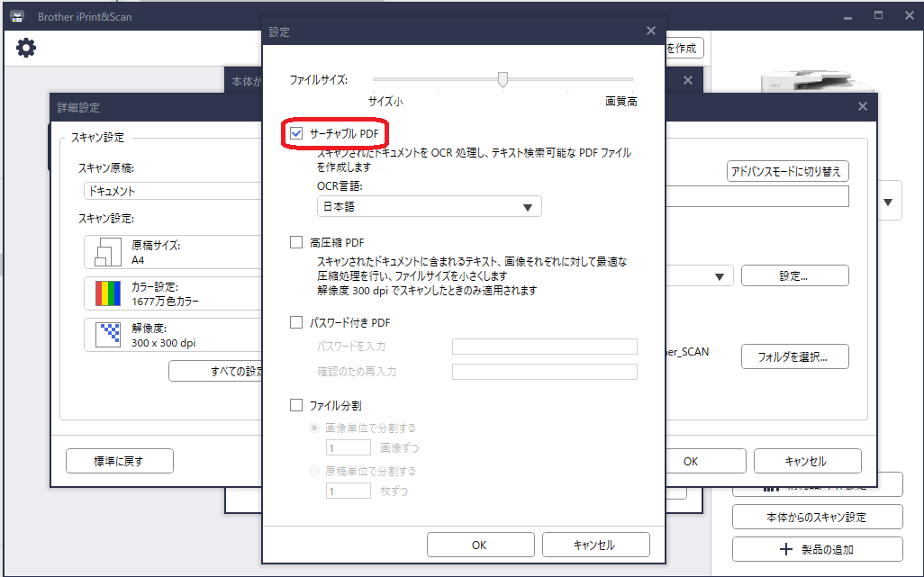Image resolution: width=924 pixels, height=577 pixels.
Task: Click the 標準に戻す button
Action: pos(120,461)
